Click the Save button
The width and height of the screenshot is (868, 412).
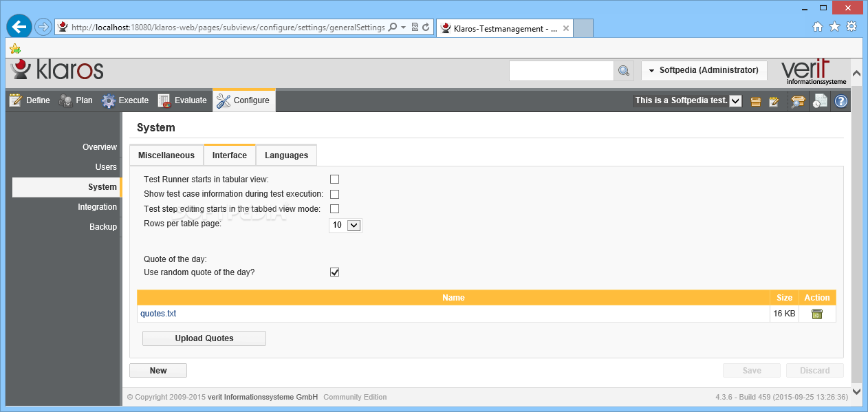pos(752,371)
